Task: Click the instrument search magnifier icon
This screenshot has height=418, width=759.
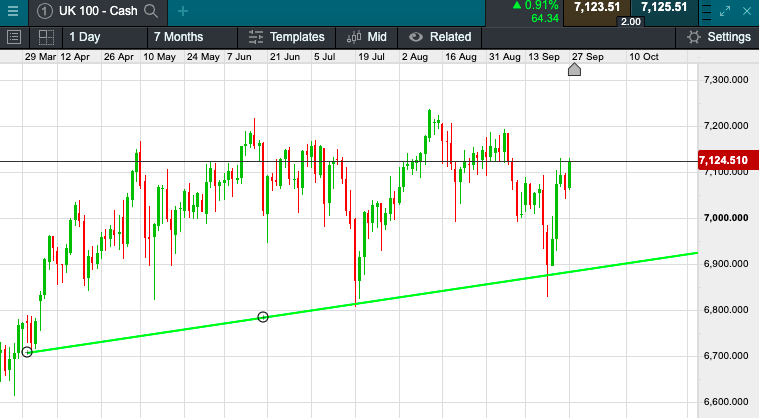Action: pos(151,12)
